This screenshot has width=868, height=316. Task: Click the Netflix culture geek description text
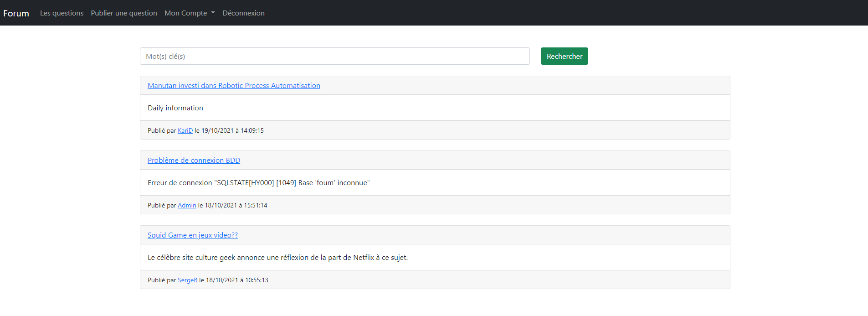277,258
